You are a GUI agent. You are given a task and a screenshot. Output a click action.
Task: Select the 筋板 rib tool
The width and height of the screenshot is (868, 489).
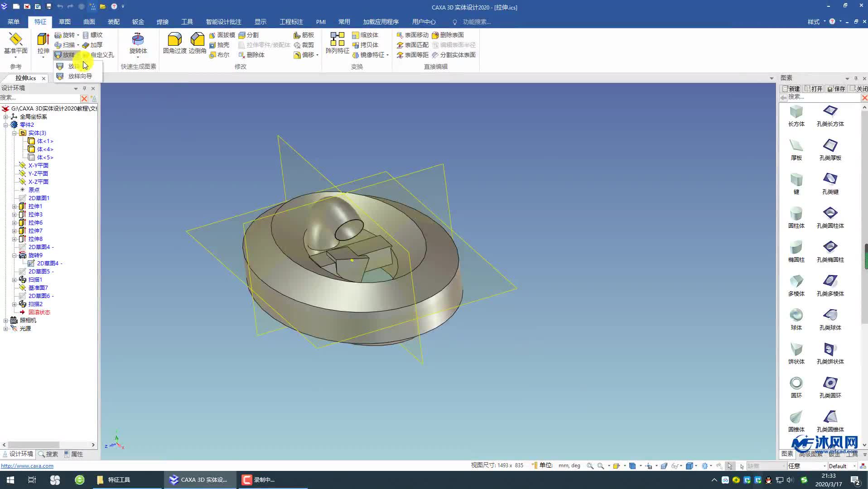click(x=304, y=35)
